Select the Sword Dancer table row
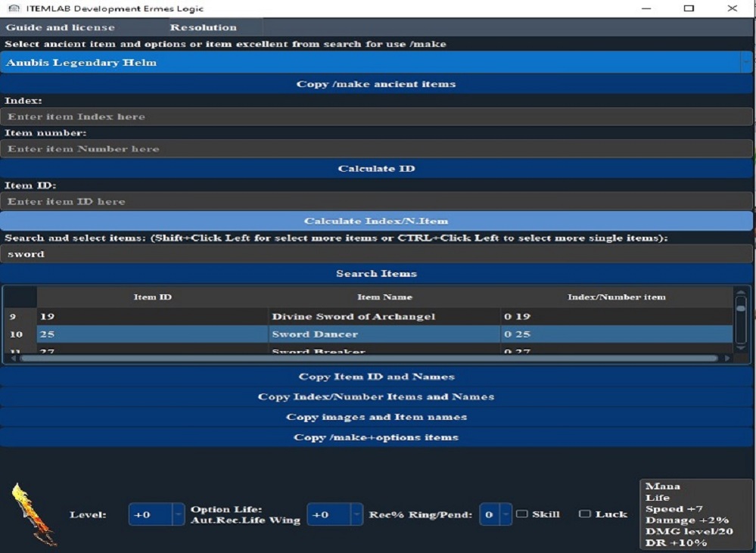756x553 pixels. click(x=314, y=334)
